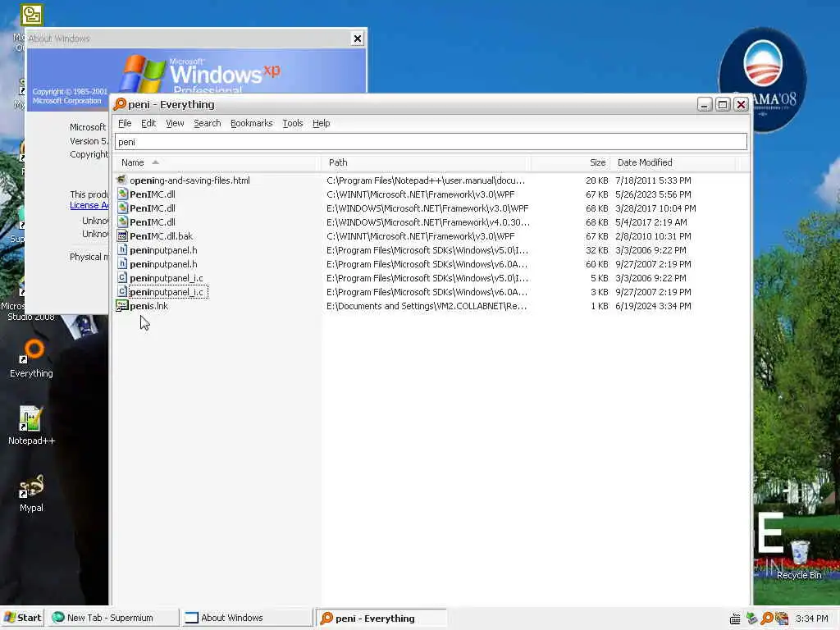Click the 1 KB size value

coord(600,305)
